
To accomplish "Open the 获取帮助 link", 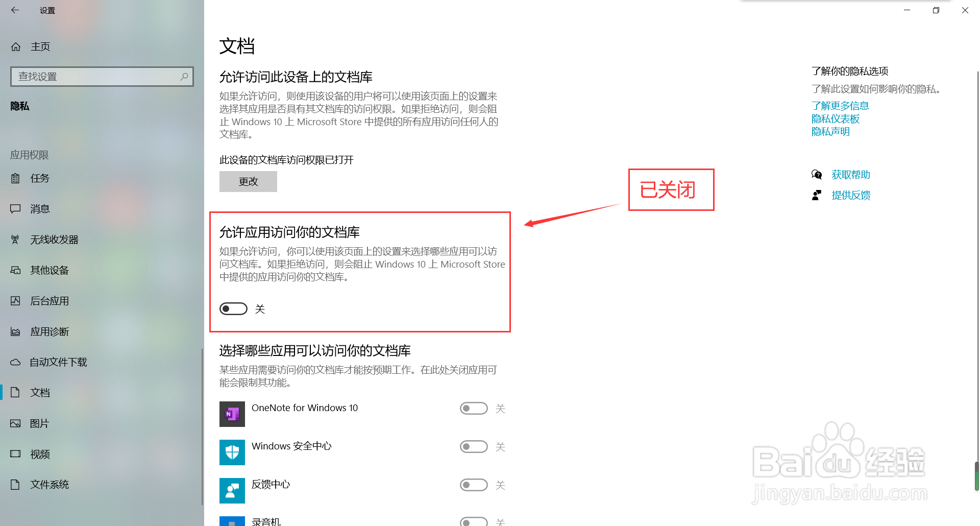I will [x=851, y=175].
